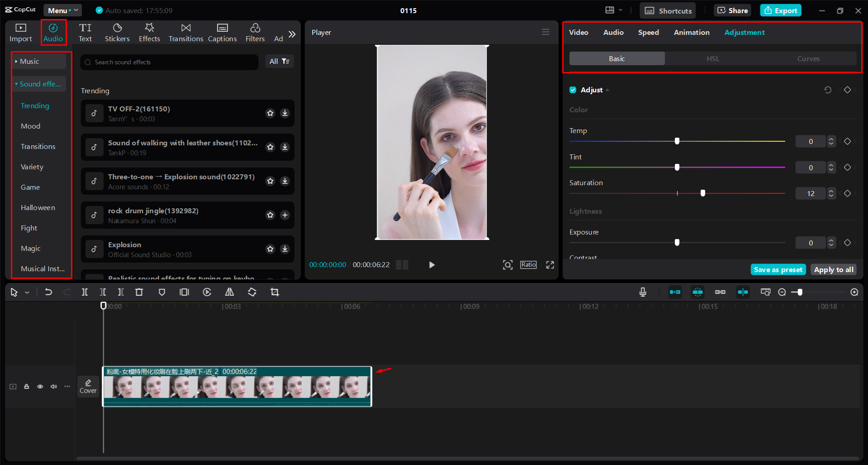Image resolution: width=868 pixels, height=465 pixels.
Task: Enable auto snapping in the timeline
Action: (697, 292)
